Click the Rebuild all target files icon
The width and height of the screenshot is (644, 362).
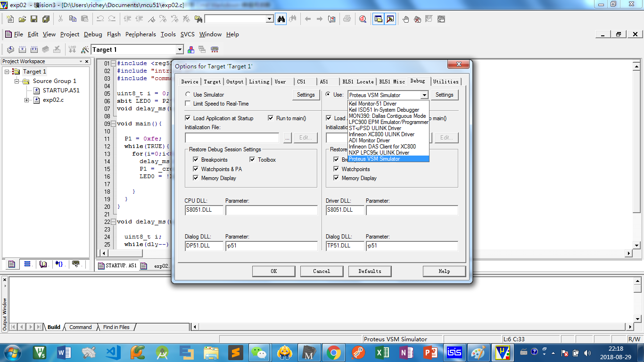(34, 49)
